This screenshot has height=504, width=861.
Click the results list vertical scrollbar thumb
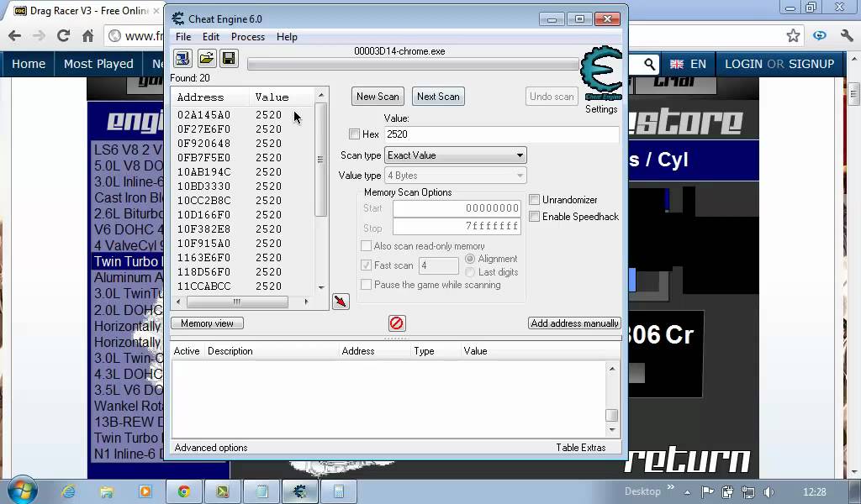pyautogui.click(x=321, y=160)
